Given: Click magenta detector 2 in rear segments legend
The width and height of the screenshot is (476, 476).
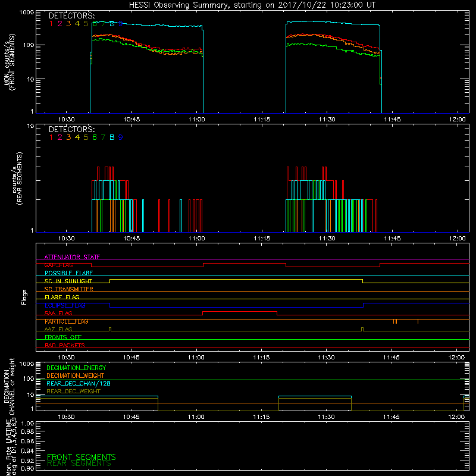Looking at the screenshot, I should (x=60, y=137).
